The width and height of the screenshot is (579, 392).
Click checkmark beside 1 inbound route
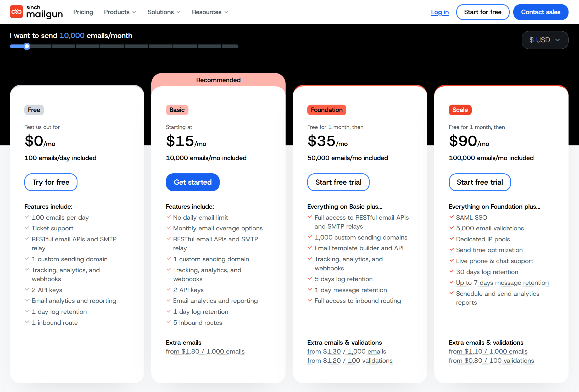click(27, 322)
